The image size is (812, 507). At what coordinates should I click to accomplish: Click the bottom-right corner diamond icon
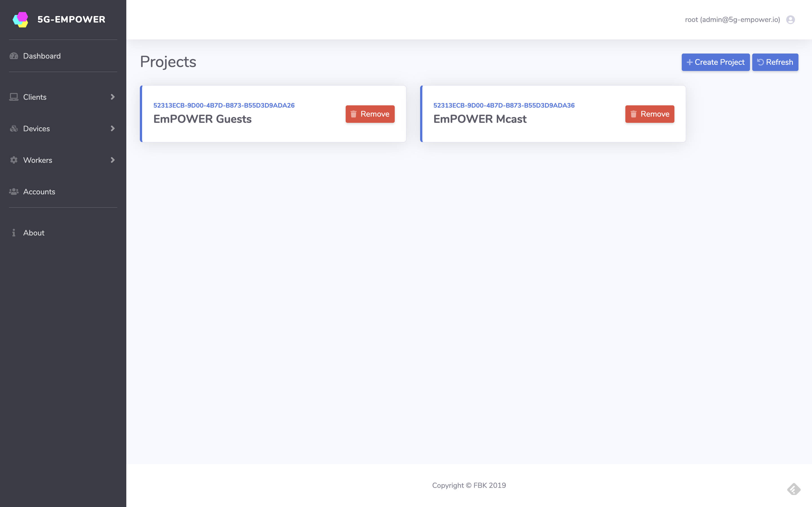tap(794, 489)
